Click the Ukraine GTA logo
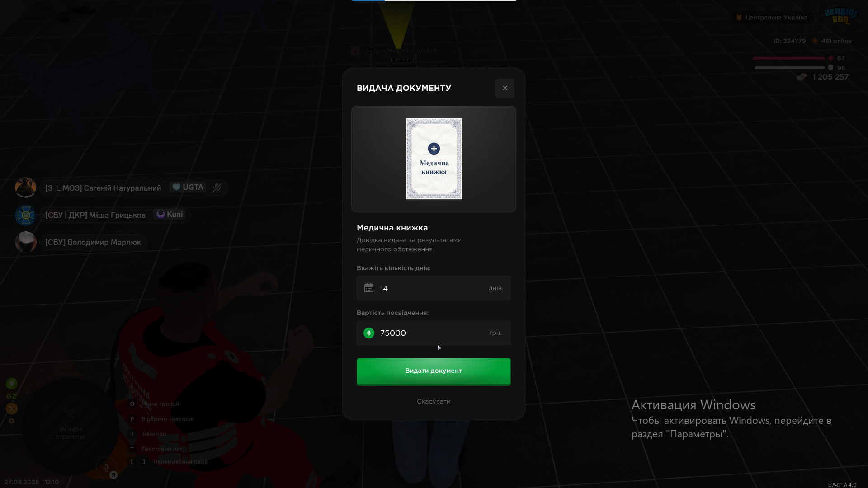The image size is (868, 488). click(841, 16)
